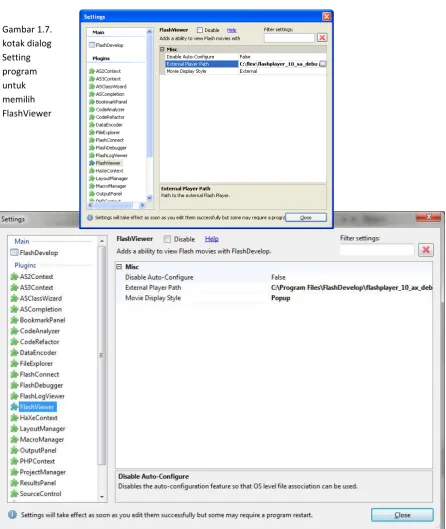Close the lower Settings window with X
Image resolution: width=446 pixels, height=529 pixels.
[428, 217]
